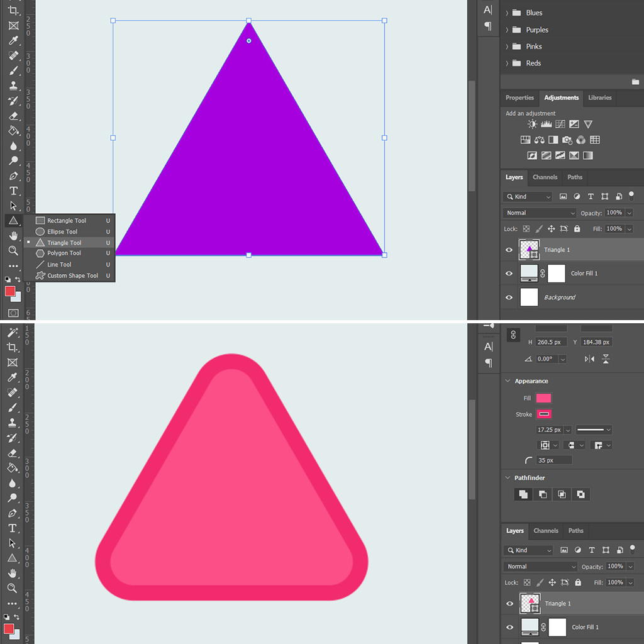This screenshot has width=644, height=644.
Task: Add a Color Balance adjustment
Action: [539, 140]
